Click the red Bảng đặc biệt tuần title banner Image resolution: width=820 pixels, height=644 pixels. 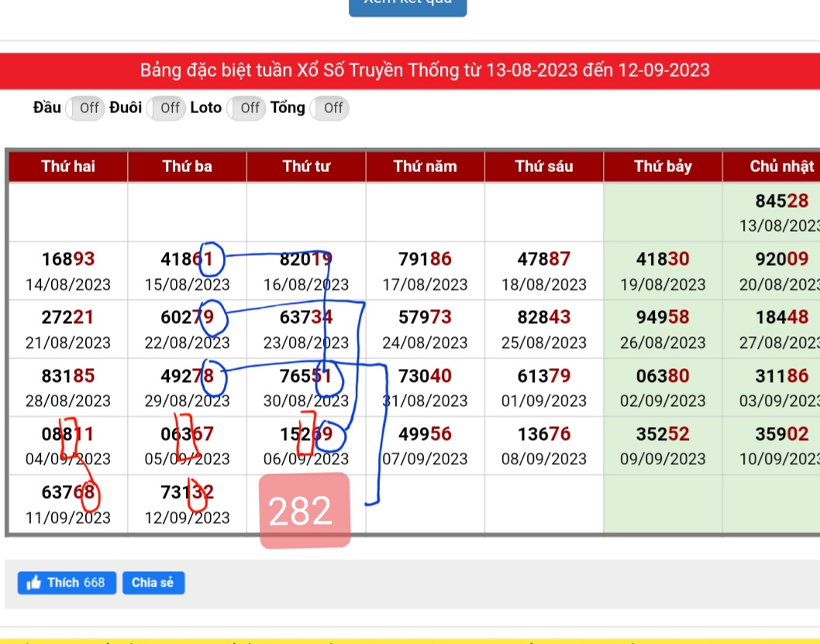pos(410,71)
